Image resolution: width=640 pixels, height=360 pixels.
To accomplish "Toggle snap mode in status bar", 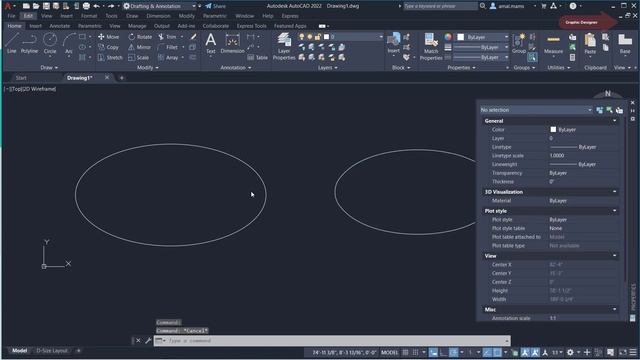I will (416, 352).
